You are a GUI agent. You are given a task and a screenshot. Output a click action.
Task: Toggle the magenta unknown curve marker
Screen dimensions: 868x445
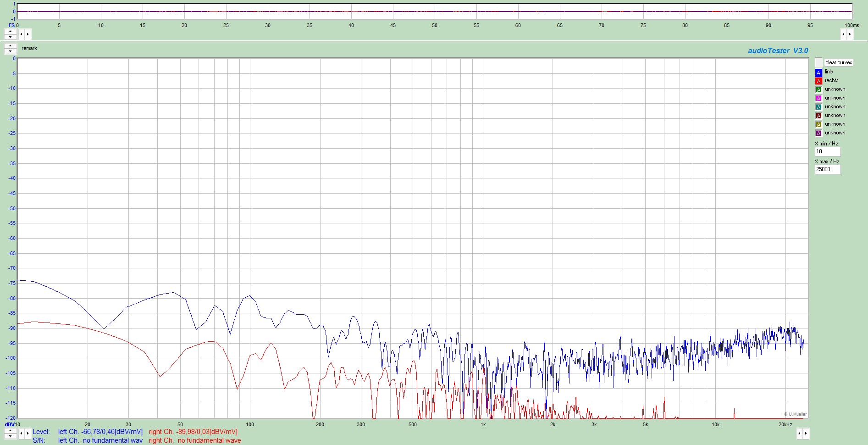coord(818,99)
